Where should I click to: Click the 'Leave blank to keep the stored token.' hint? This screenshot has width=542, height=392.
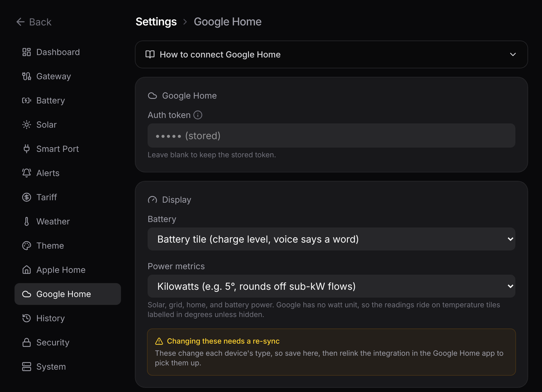pyautogui.click(x=212, y=155)
